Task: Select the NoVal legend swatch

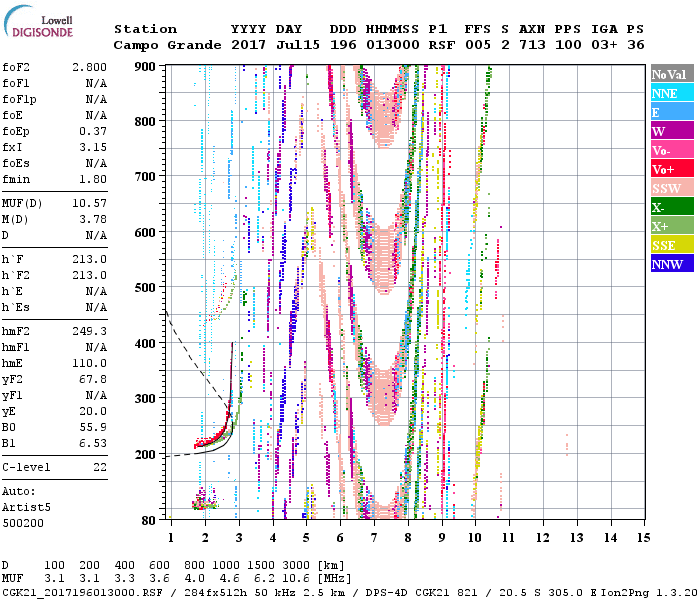Action: coord(671,75)
